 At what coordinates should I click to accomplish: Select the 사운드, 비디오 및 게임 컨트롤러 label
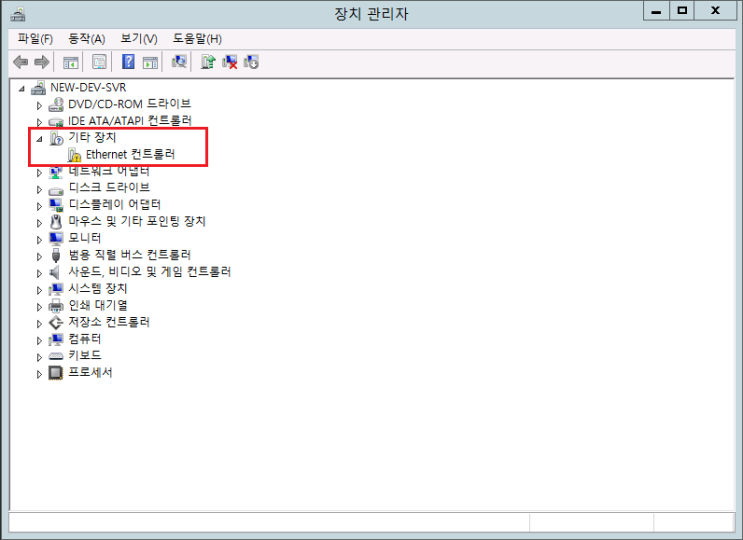click(x=150, y=271)
